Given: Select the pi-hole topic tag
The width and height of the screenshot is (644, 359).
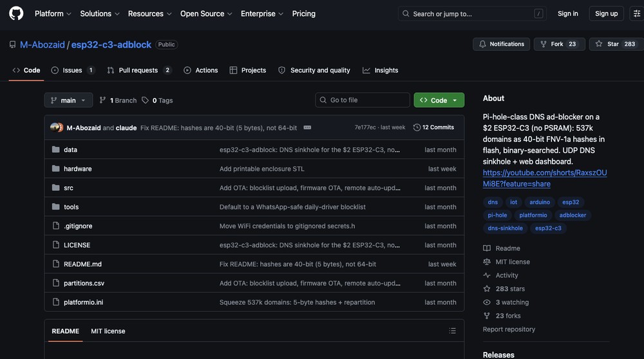Looking at the screenshot, I should (x=497, y=215).
